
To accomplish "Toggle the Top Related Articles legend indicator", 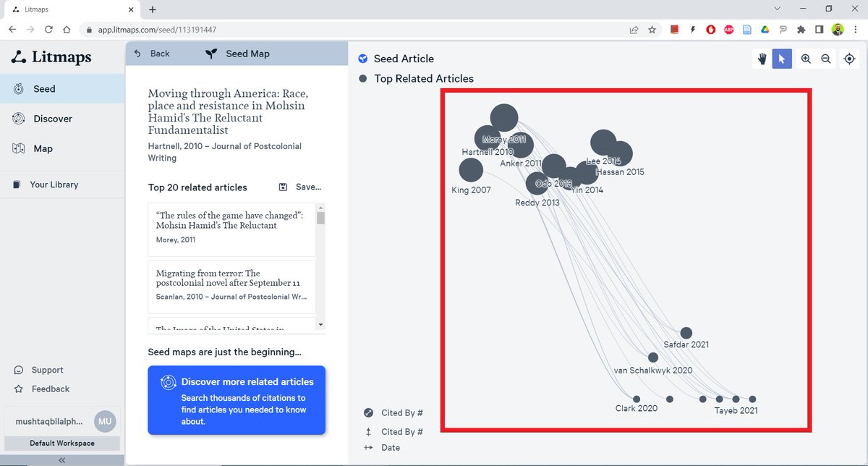I will [362, 78].
